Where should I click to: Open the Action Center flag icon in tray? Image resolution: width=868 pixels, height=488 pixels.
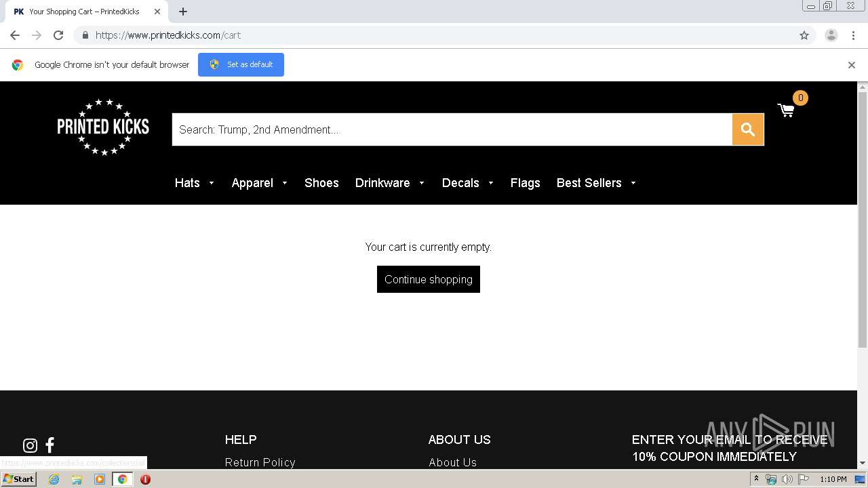coord(804,479)
